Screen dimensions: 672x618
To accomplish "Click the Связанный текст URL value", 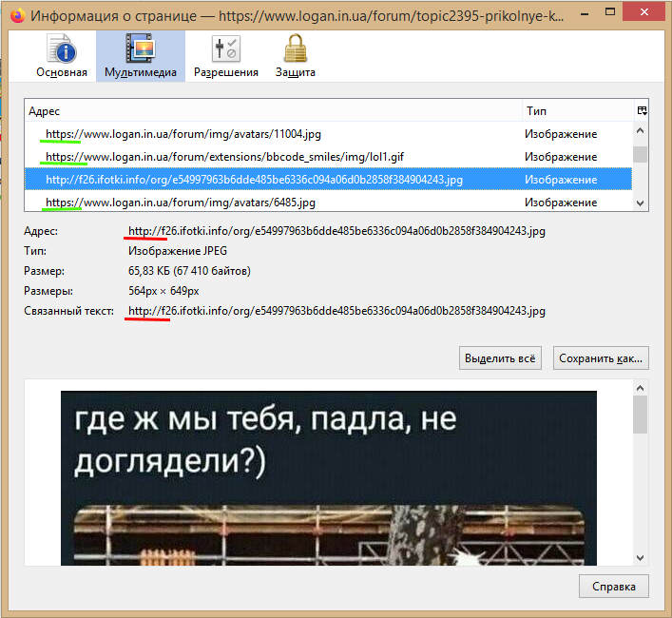I will 336,311.
